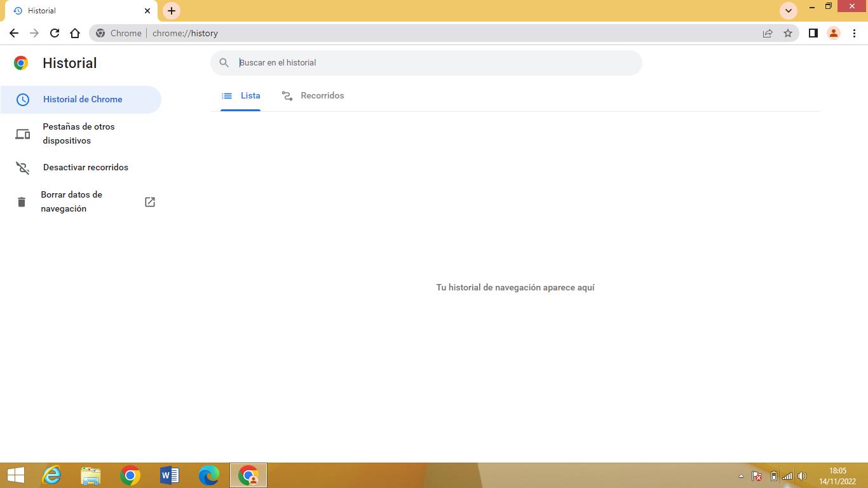
Task: Open the Chrome three-dot menu
Action: coord(854,33)
